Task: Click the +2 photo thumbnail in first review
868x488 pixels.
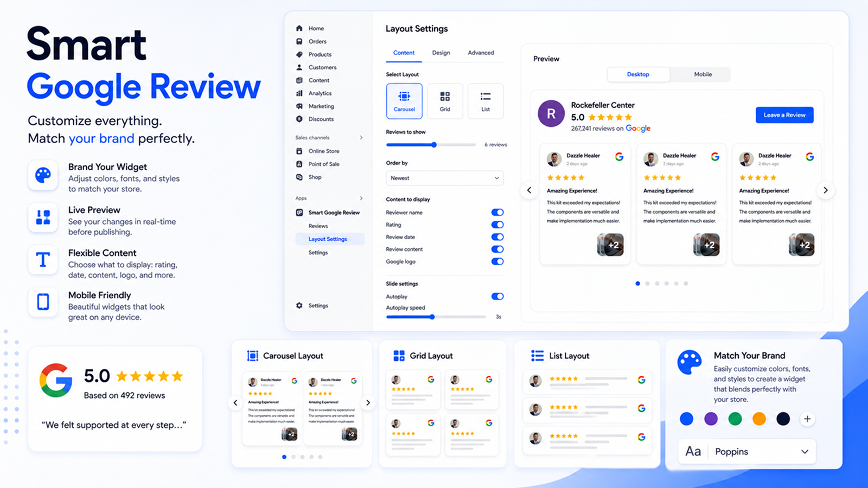Action: tap(610, 245)
